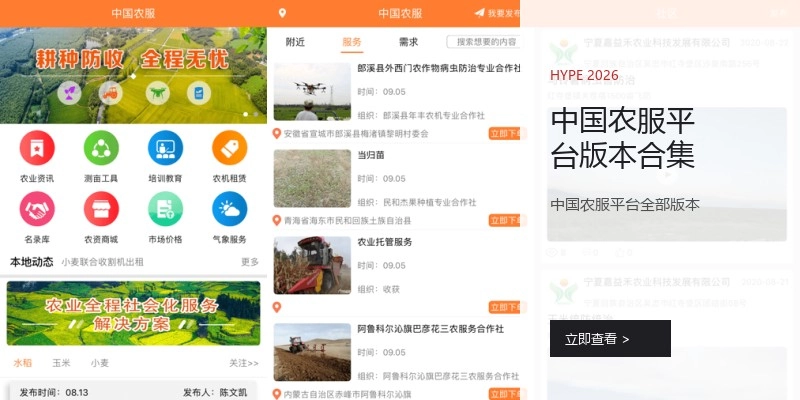800x400 pixels.
Task: Open the tractor plowing thumbnail
Action: [x=312, y=352]
